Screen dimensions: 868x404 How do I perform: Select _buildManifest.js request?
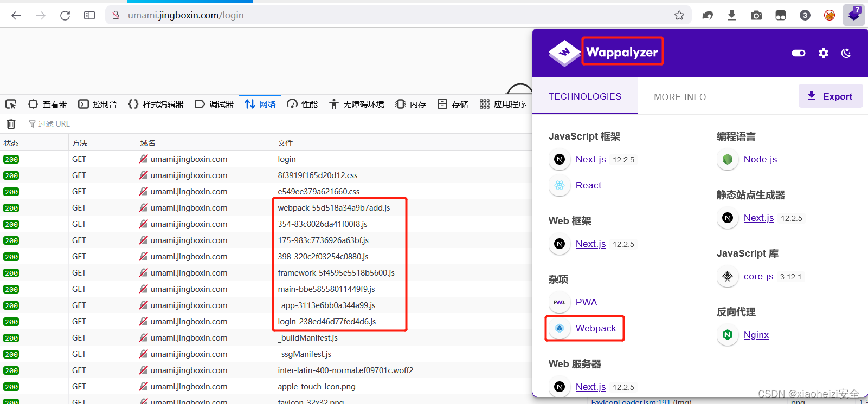coord(266,338)
